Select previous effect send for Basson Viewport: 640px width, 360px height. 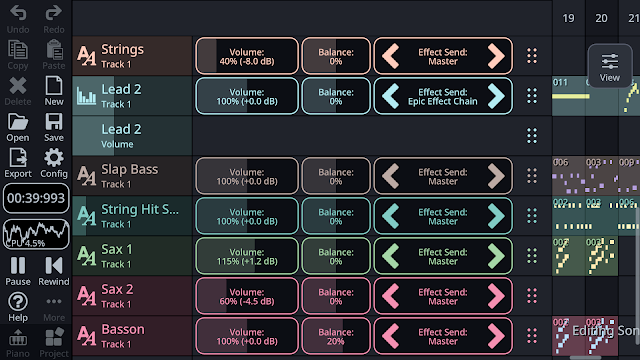point(391,336)
